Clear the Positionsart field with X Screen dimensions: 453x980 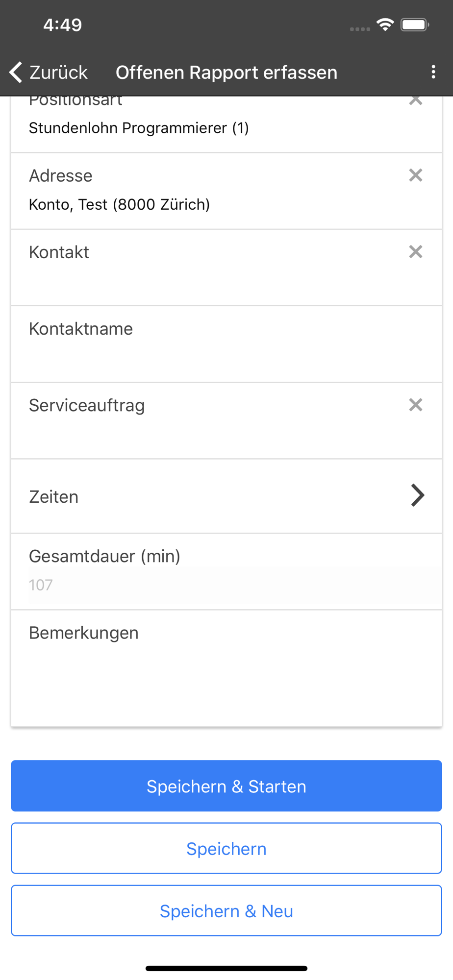click(x=415, y=100)
